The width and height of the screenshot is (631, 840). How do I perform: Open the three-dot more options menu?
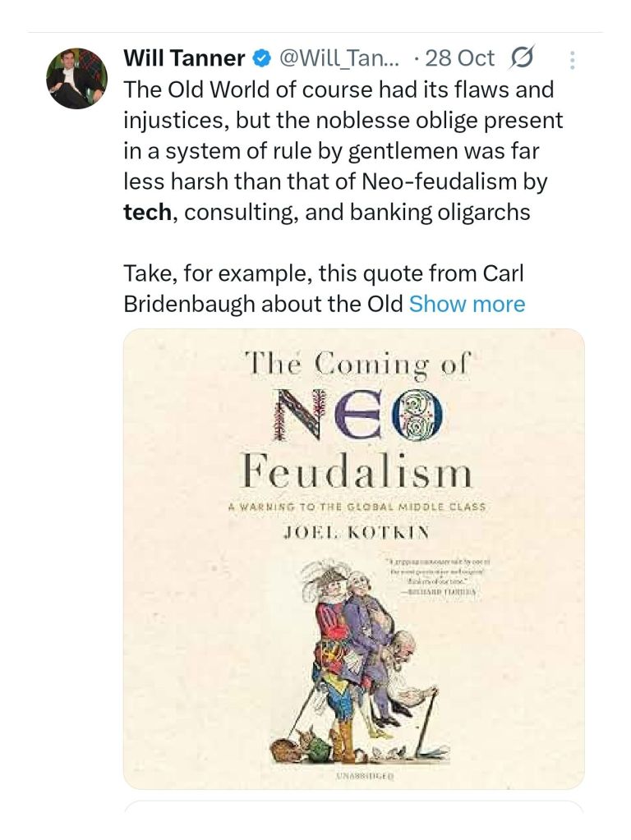coord(573,59)
